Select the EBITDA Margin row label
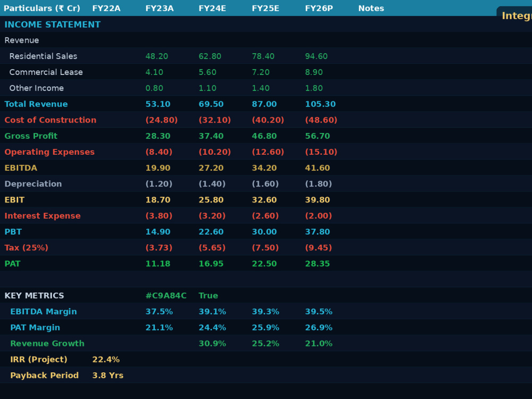Viewport: 532px width, 399px height. pyautogui.click(x=44, y=311)
